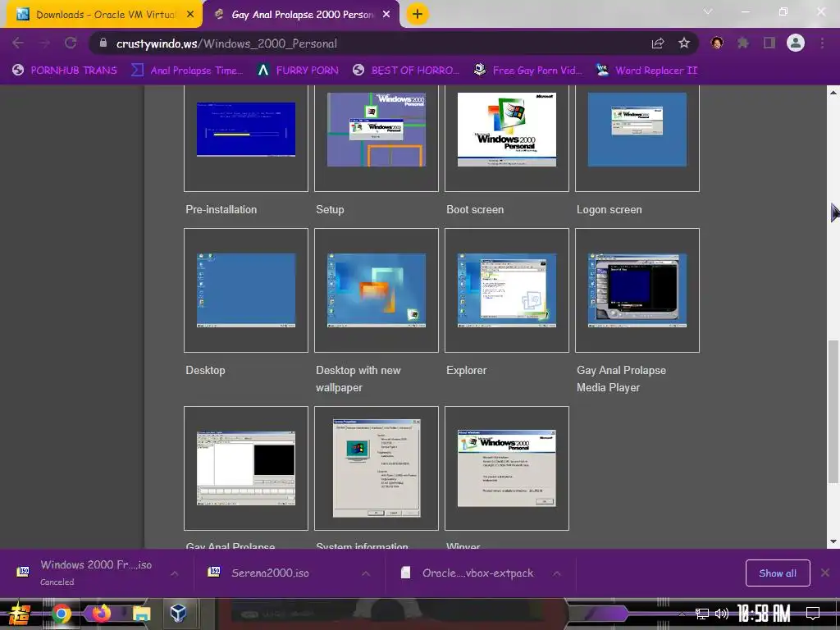The image size is (840, 630).
Task: Share this page using the share icon
Action: (658, 43)
